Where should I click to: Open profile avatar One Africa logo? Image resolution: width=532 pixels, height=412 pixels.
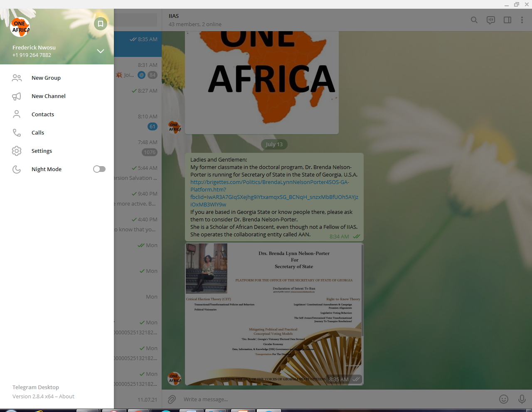coord(20,27)
